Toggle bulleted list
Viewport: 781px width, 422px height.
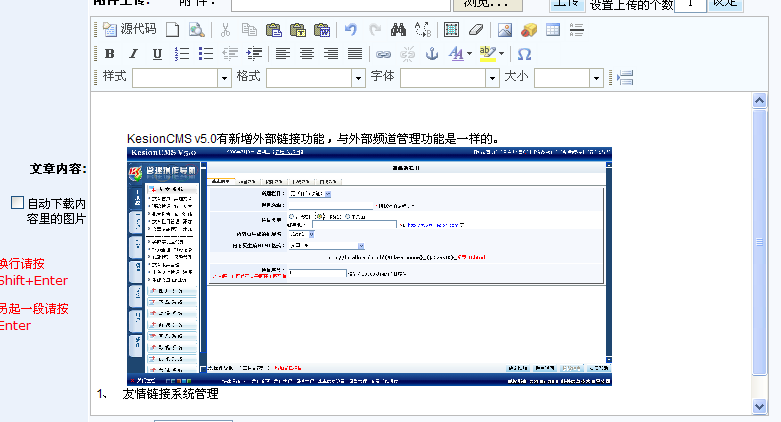pyautogui.click(x=206, y=54)
